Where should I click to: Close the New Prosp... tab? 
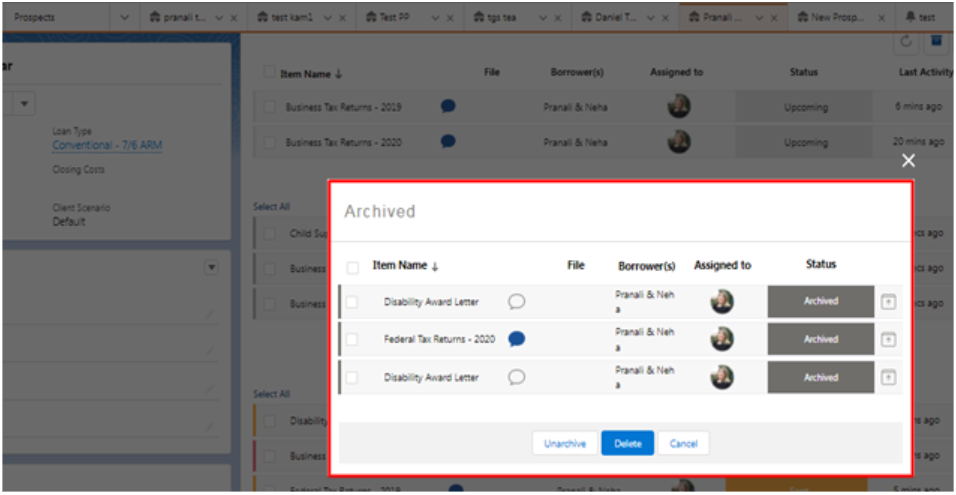tap(882, 18)
